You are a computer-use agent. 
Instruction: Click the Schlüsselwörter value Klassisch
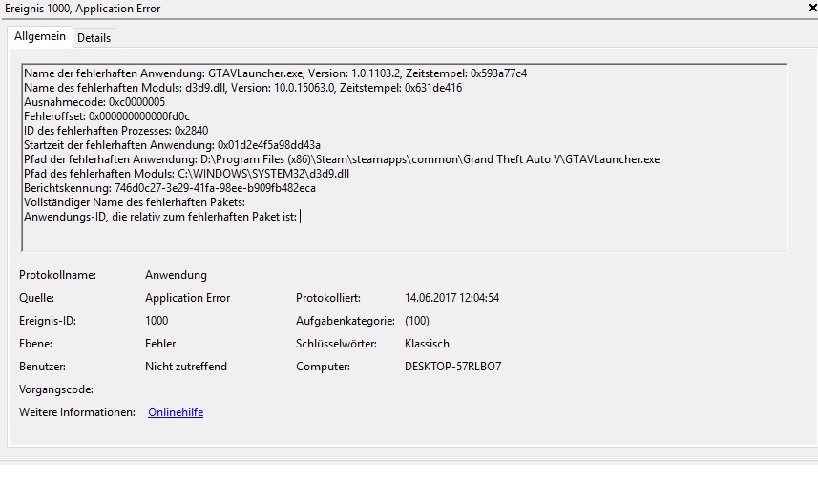pyautogui.click(x=427, y=344)
